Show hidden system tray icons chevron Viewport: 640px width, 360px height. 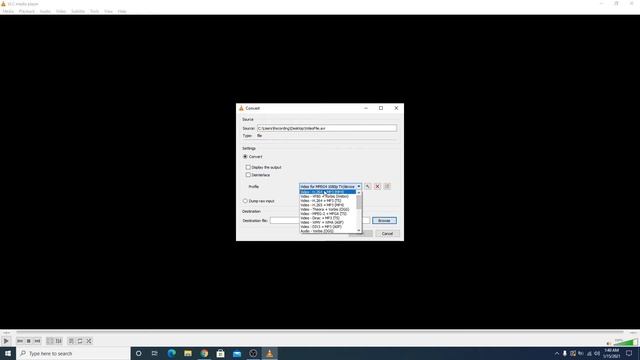click(x=557, y=353)
